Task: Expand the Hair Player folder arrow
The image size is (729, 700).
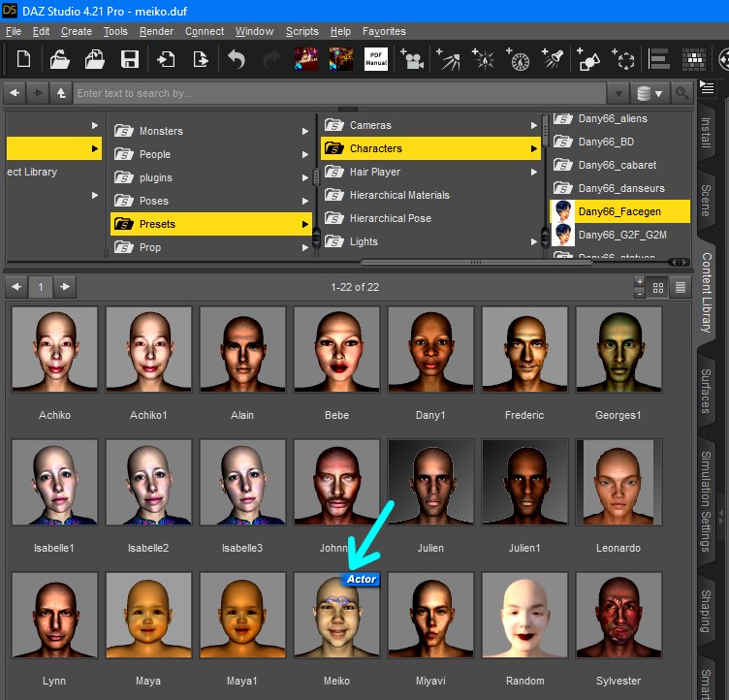Action: click(534, 173)
